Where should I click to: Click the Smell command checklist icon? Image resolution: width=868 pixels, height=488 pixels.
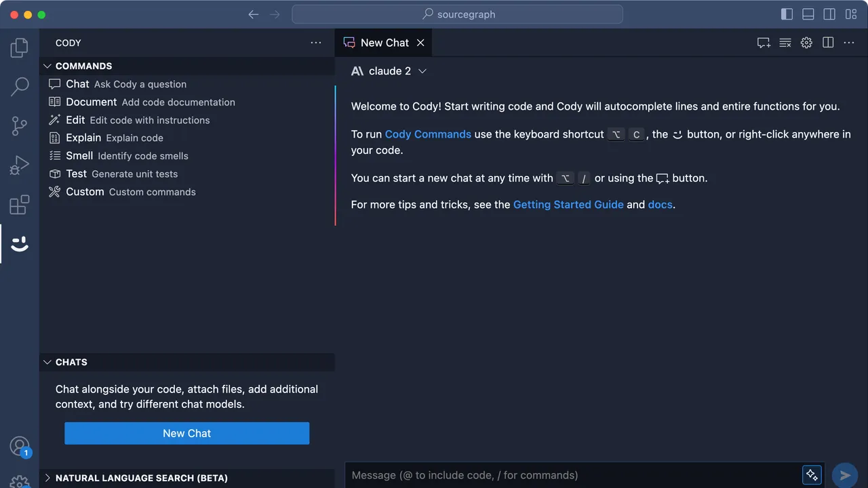55,156
